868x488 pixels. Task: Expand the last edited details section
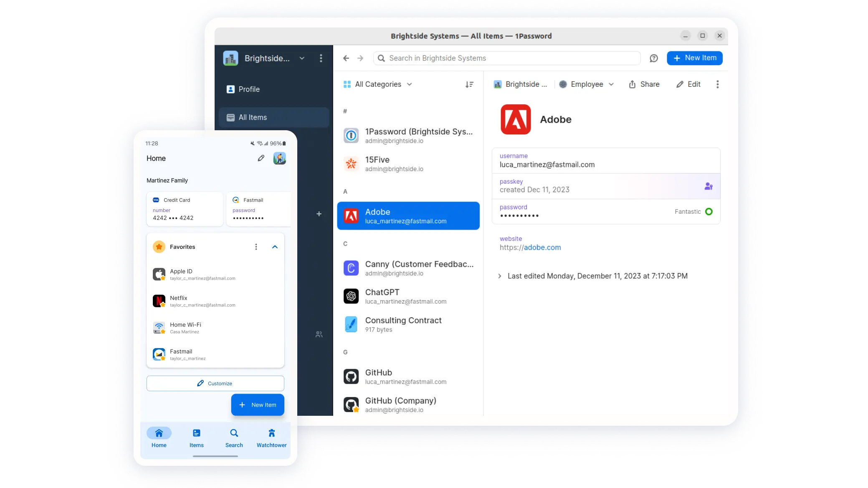click(499, 276)
